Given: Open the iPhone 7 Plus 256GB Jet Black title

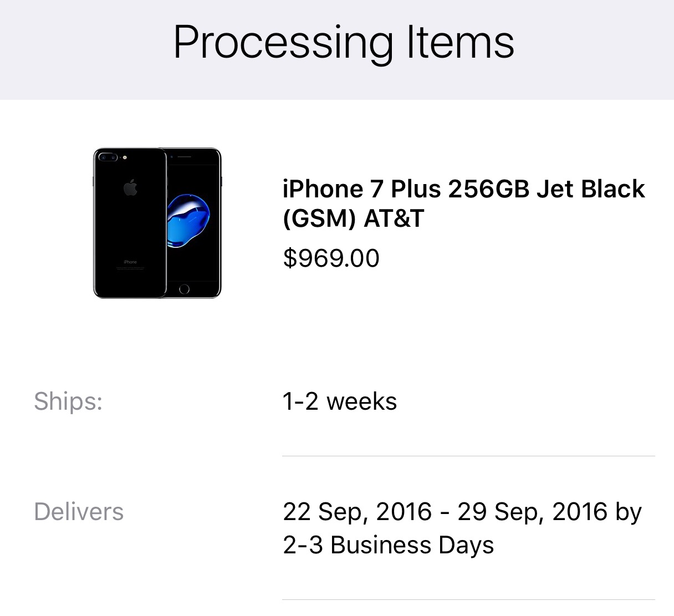Looking at the screenshot, I should pos(463,189).
